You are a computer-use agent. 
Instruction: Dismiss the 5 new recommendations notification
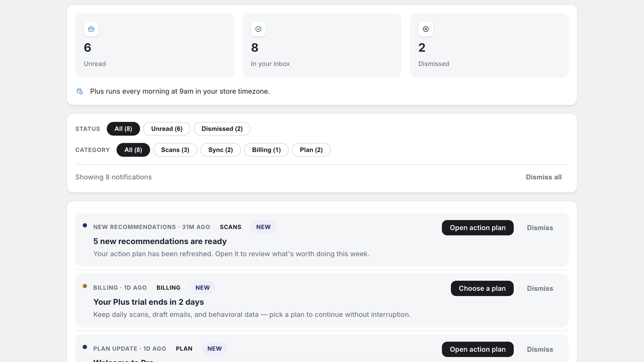click(540, 228)
